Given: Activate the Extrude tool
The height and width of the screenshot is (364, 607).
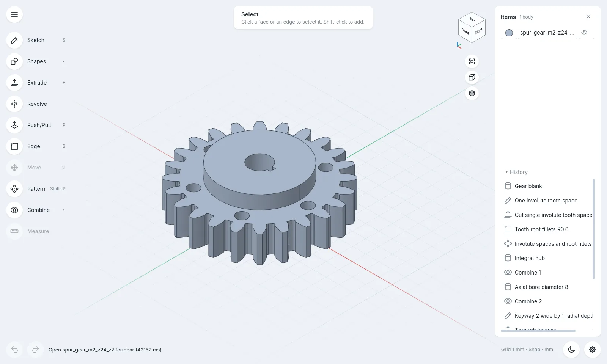Looking at the screenshot, I should [x=14, y=83].
